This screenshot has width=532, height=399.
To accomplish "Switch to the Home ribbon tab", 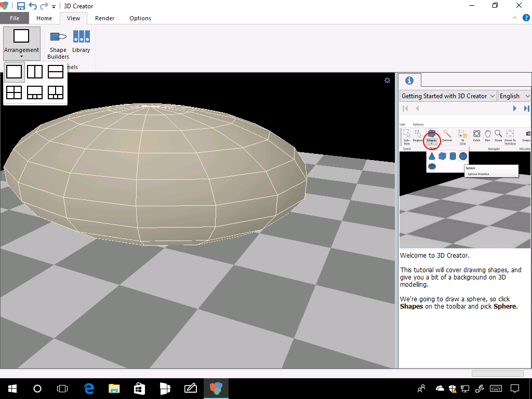I will [44, 18].
